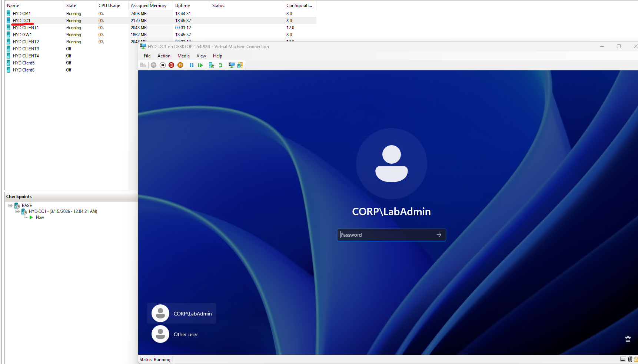Screen dimensions: 638x364
Task: Select the HYD-Client6 virtual machine
Action: [23, 70]
